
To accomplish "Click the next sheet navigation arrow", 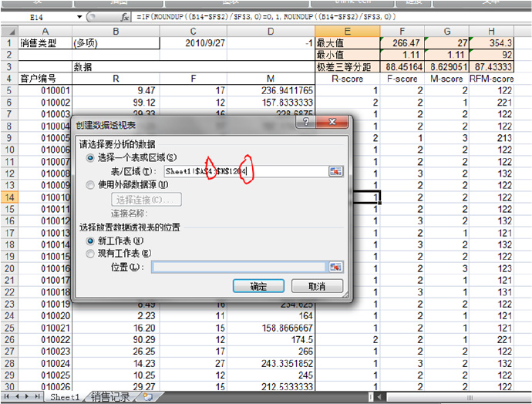I will tap(27, 396).
